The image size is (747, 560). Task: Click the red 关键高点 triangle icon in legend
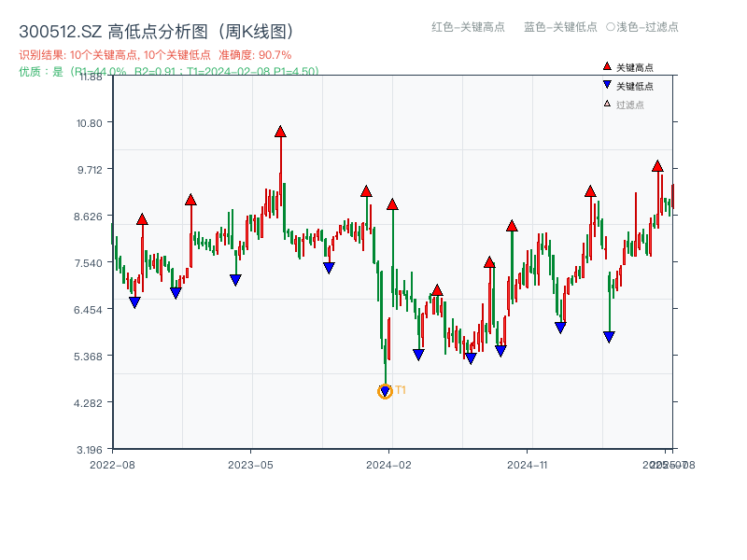(605, 66)
